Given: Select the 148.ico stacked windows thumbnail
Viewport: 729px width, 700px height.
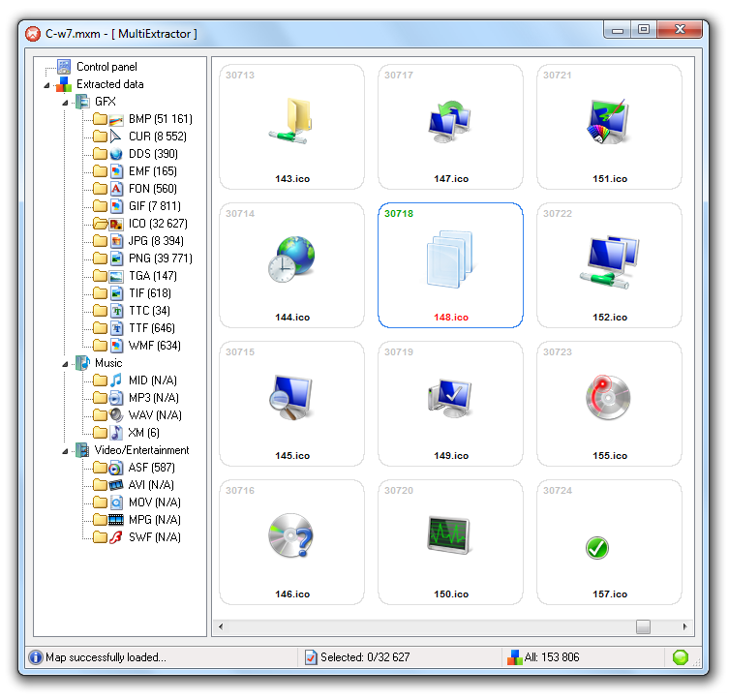Looking at the screenshot, I should (x=450, y=263).
